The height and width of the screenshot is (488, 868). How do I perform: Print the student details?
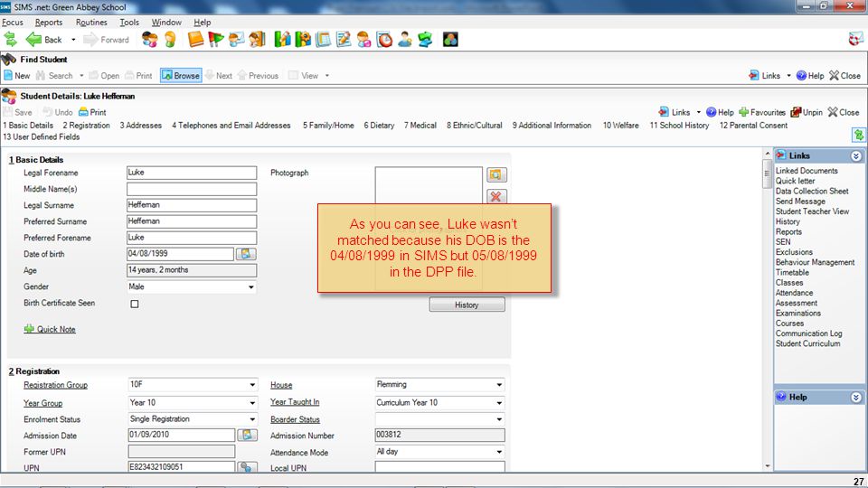point(92,112)
